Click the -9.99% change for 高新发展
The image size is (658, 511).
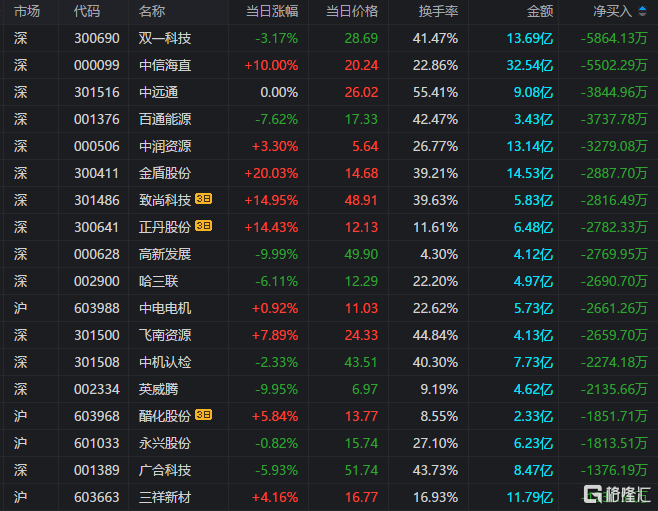(277, 254)
